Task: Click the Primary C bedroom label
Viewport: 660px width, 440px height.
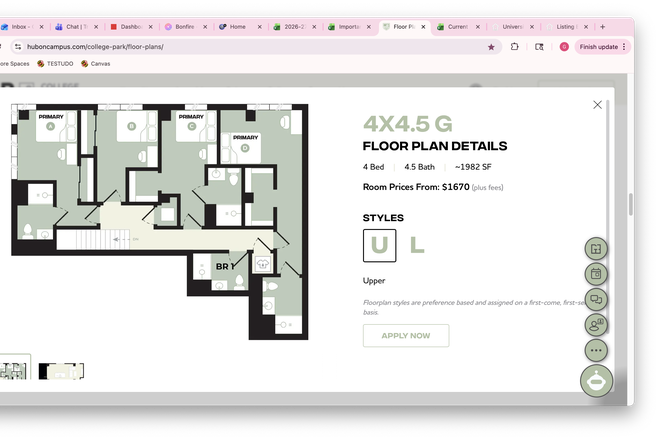Action: pos(191,117)
